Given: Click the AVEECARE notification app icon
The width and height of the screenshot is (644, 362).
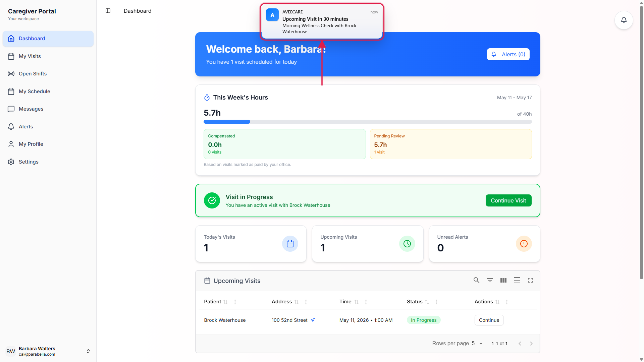Looking at the screenshot, I should 272,15.
